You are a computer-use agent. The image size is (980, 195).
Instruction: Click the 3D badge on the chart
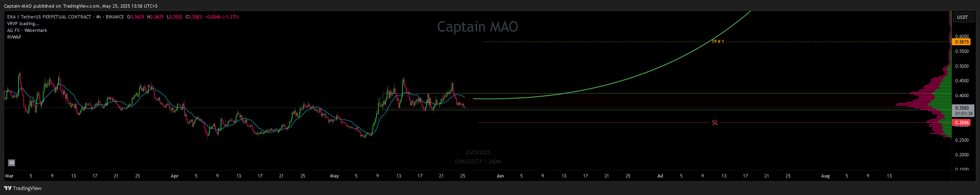[x=11, y=163]
